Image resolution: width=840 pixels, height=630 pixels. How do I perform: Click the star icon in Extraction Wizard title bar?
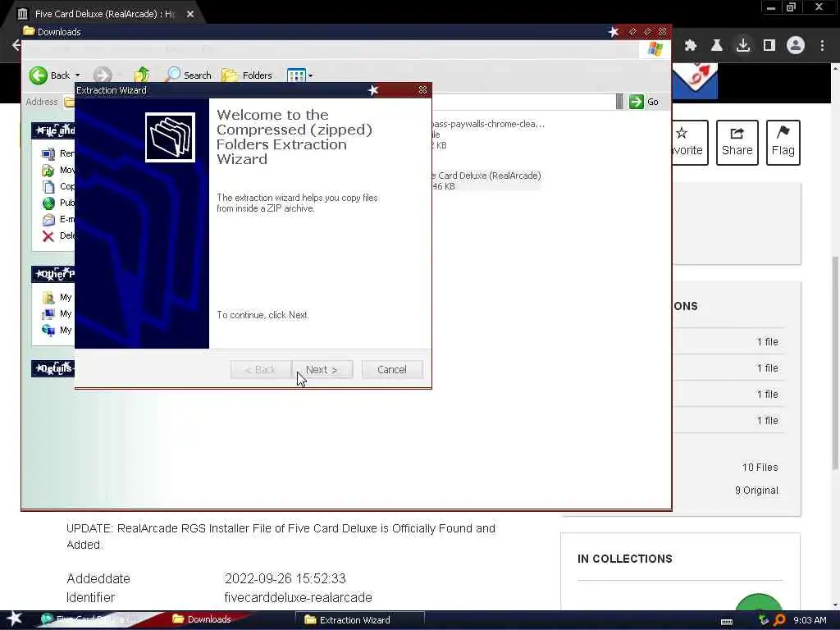pyautogui.click(x=373, y=90)
